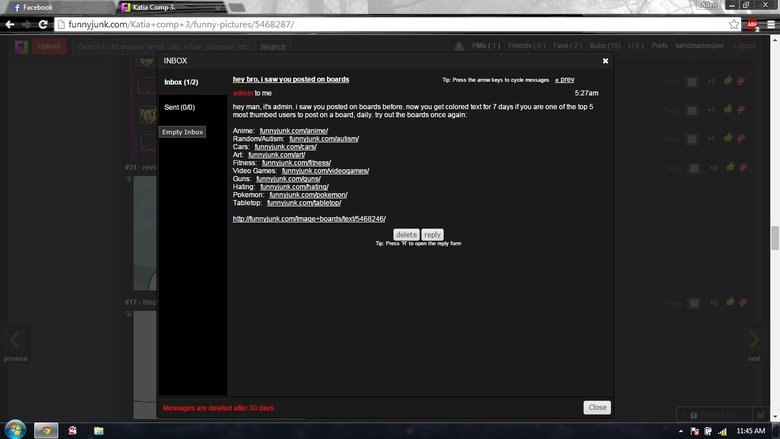Click the delete message button

(x=406, y=234)
